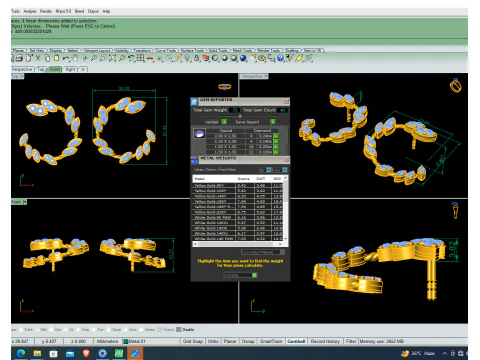The height and width of the screenshot is (360, 480).
Task: Click the green Calculate button in Metal Weights
Action: click(255, 275)
